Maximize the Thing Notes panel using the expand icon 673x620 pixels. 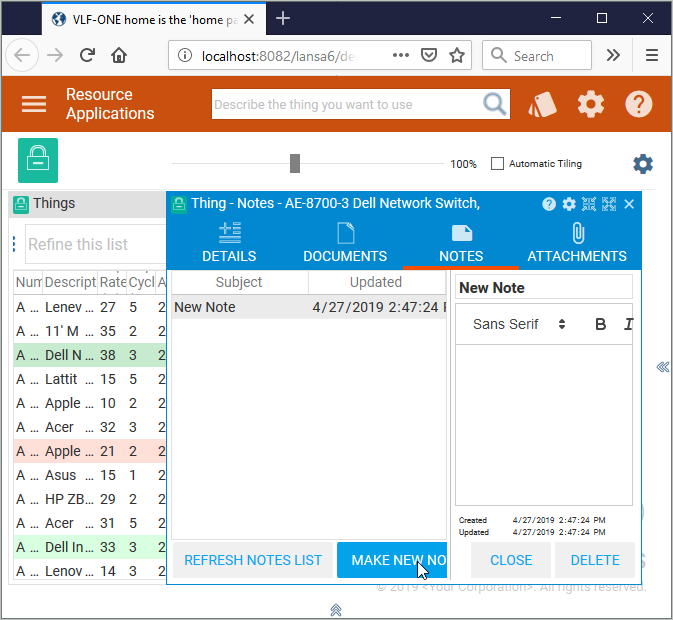coord(609,204)
